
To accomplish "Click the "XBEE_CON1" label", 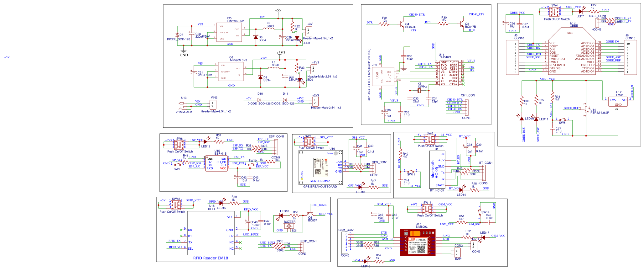I will (597, 16).
